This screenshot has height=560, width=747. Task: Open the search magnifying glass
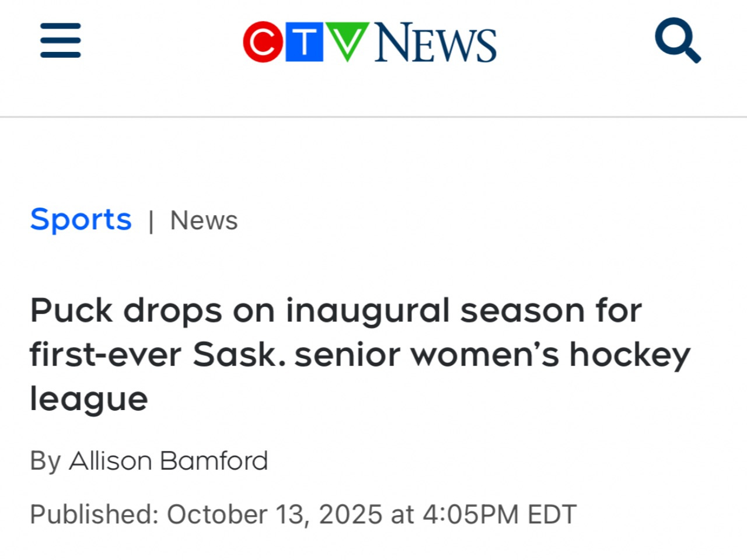click(x=677, y=40)
